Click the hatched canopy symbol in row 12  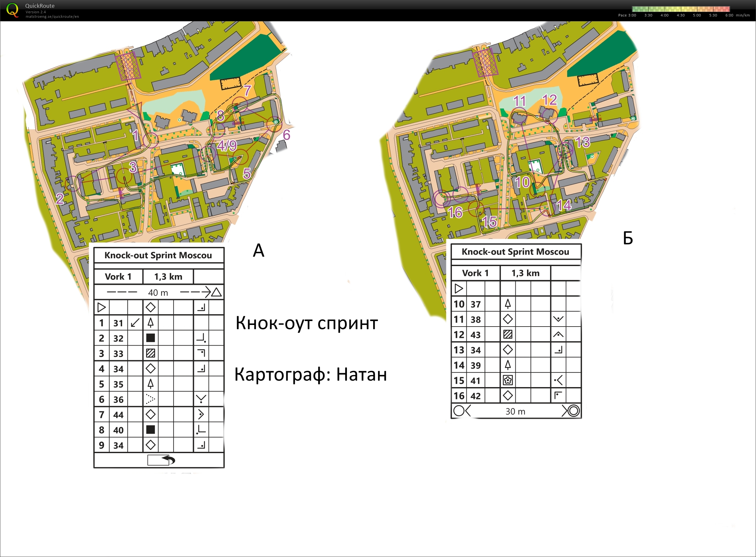(508, 334)
